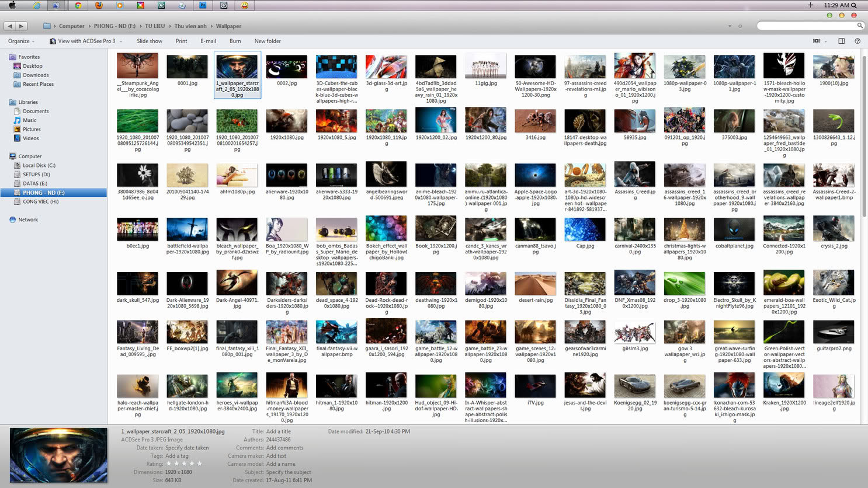868x488 pixels.
Task: Select the Pictures library
Action: coord(32,129)
